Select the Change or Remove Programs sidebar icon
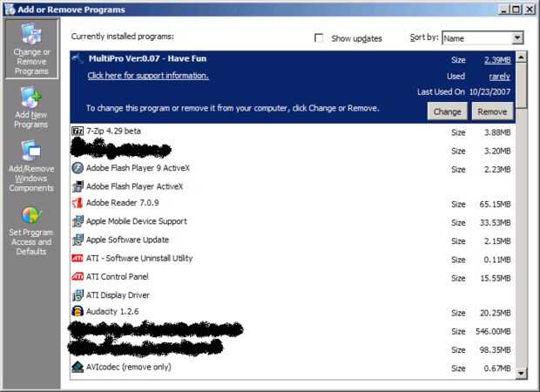540x392 pixels. click(31, 35)
